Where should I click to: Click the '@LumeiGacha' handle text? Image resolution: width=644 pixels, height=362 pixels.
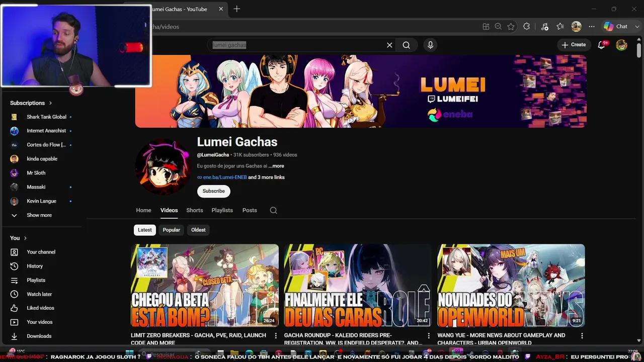(x=213, y=155)
